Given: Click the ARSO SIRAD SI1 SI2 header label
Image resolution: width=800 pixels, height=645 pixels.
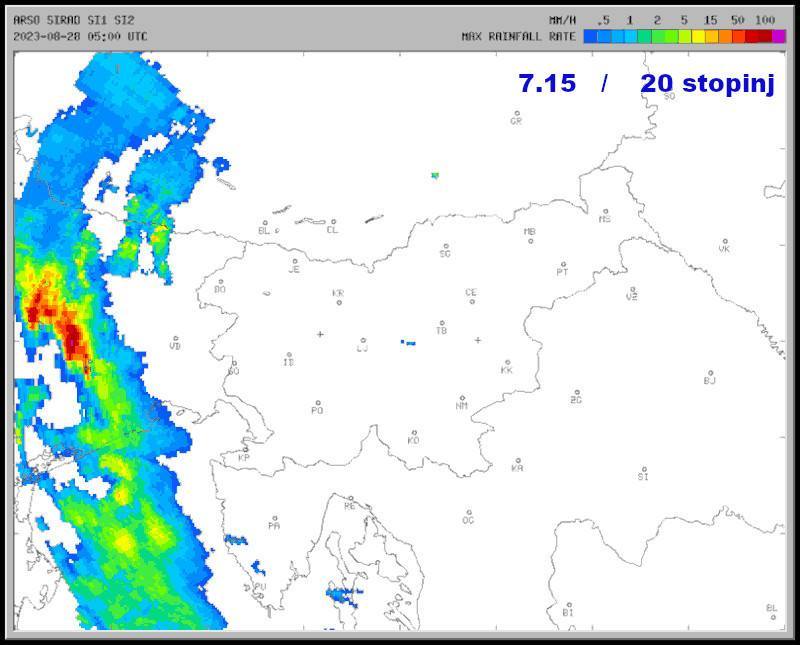Looking at the screenshot, I should pyautogui.click(x=74, y=20).
